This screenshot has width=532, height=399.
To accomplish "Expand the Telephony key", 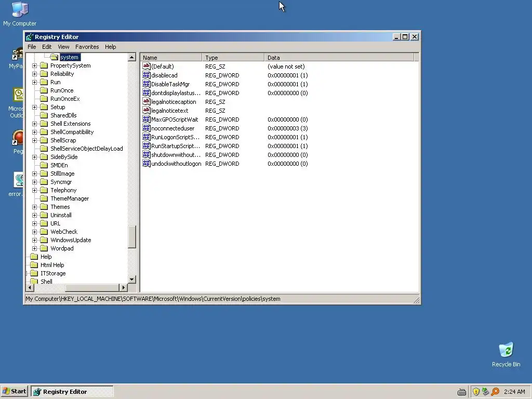I will coord(35,190).
